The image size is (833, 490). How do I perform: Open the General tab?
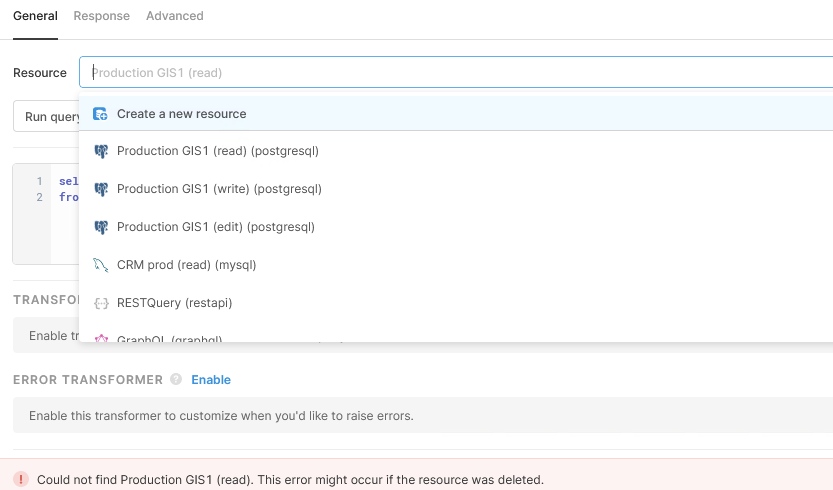coord(35,16)
